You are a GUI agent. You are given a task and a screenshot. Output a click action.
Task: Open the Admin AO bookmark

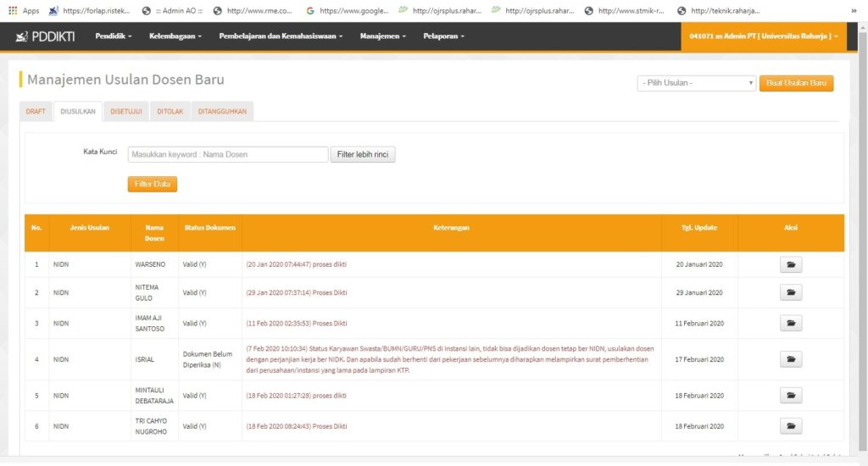(x=173, y=10)
